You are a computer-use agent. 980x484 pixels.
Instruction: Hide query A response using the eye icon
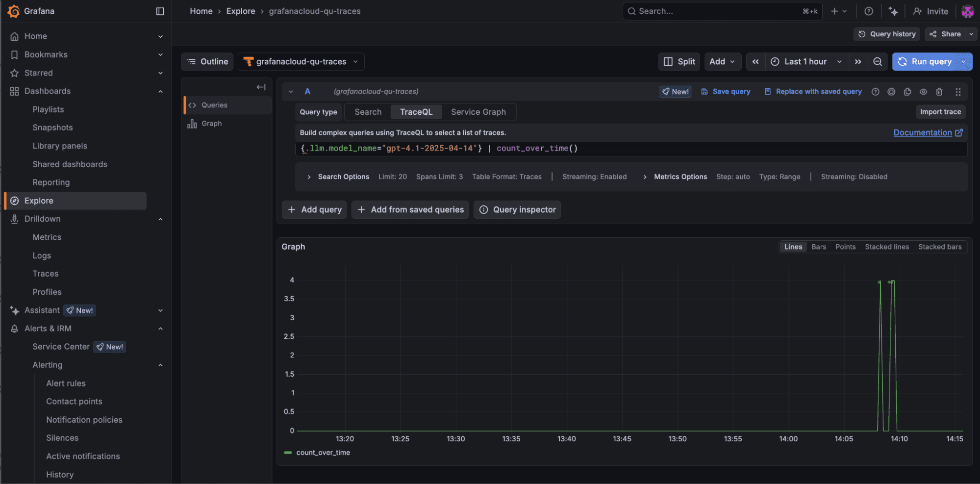[923, 91]
